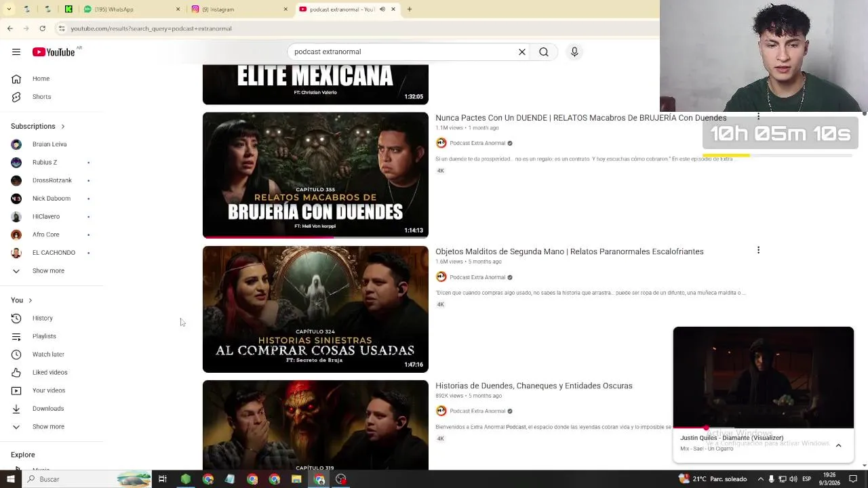Image resolution: width=868 pixels, height=488 pixels.
Task: Click the tab audio speaker icon
Action: (382, 9)
